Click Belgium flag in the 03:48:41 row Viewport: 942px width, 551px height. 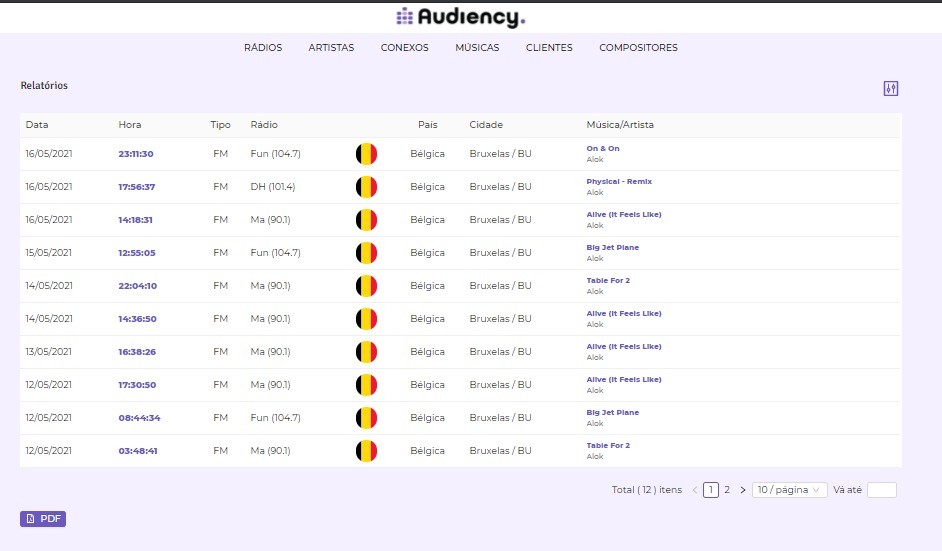pyautogui.click(x=366, y=451)
